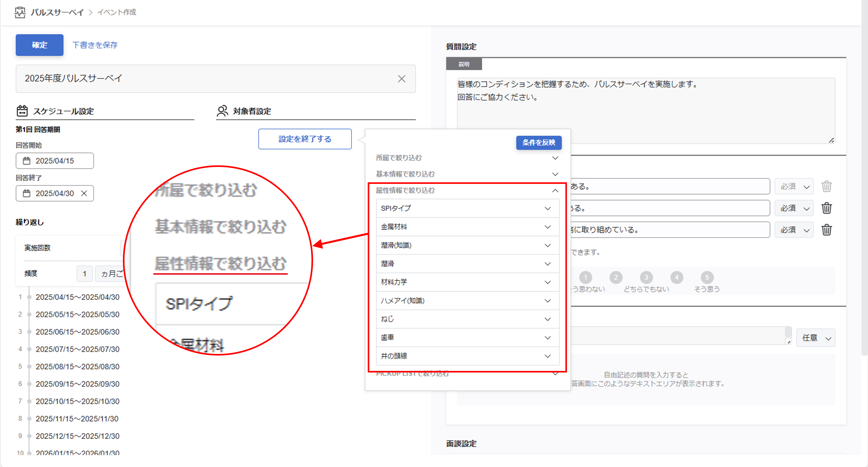
Task: Click the 面談設定 heading
Action: [x=461, y=444]
